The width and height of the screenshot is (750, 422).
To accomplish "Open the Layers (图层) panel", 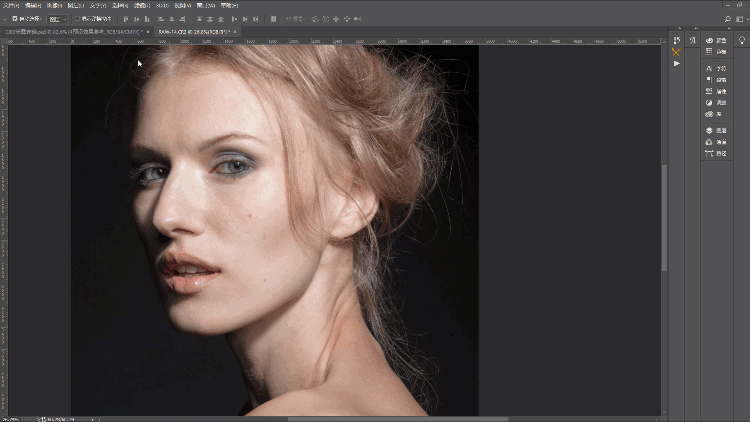I will pos(715,130).
